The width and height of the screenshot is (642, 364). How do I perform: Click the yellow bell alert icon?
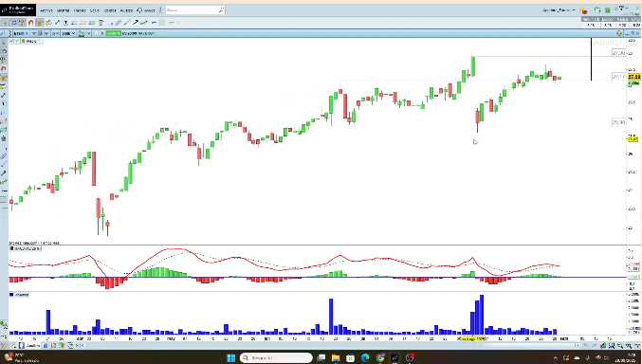[x=48, y=23]
